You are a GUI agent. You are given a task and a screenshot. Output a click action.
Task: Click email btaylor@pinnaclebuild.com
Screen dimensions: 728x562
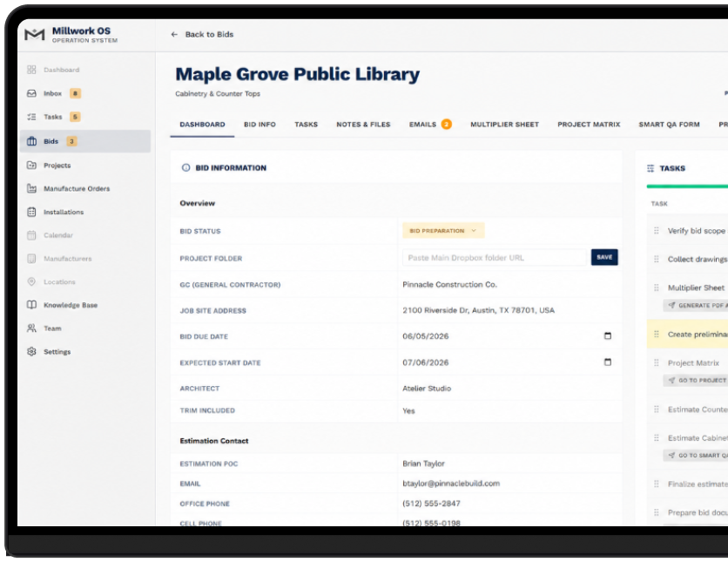point(451,484)
